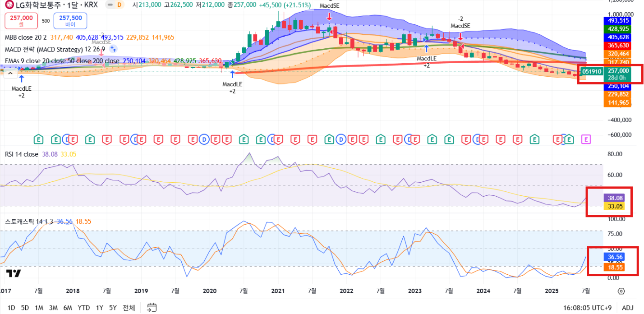Screen dimensions: 644x314
Task: Click the 80.00 RSI axis value
Action: [x=615, y=154]
